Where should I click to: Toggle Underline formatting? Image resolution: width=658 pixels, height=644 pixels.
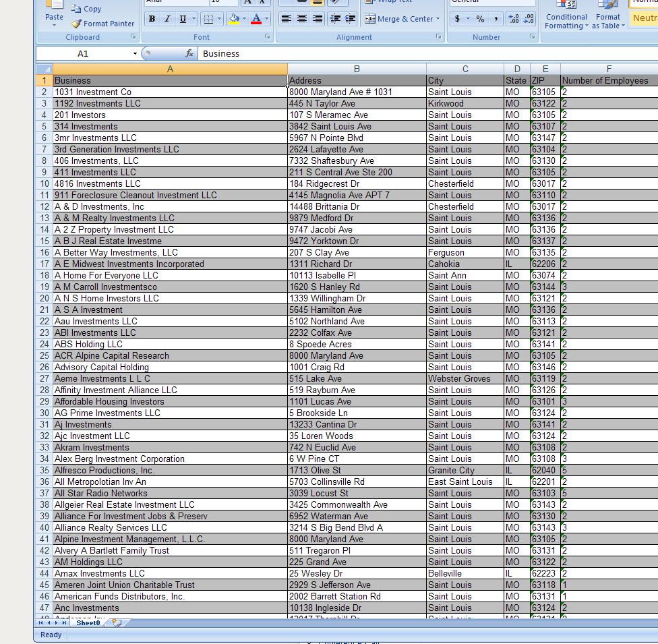pyautogui.click(x=183, y=19)
